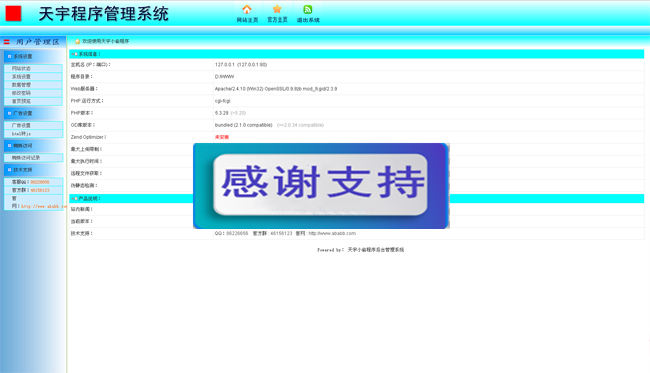The image size is (650, 373).
Task: Click the official website URL in sidebar
Action: coord(44,206)
